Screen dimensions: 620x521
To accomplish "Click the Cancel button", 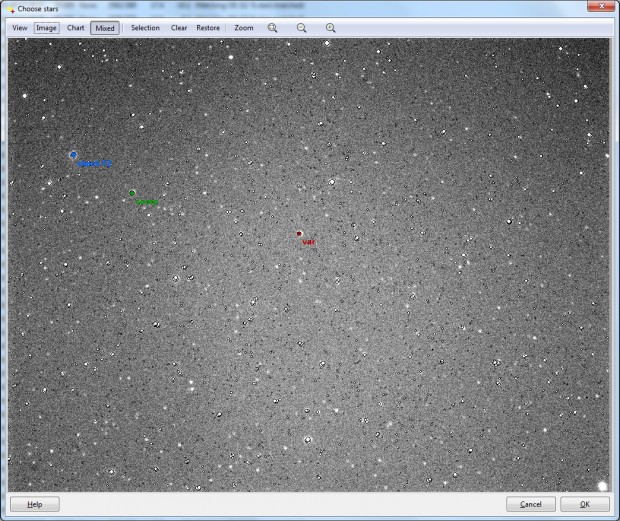I will [x=531, y=504].
